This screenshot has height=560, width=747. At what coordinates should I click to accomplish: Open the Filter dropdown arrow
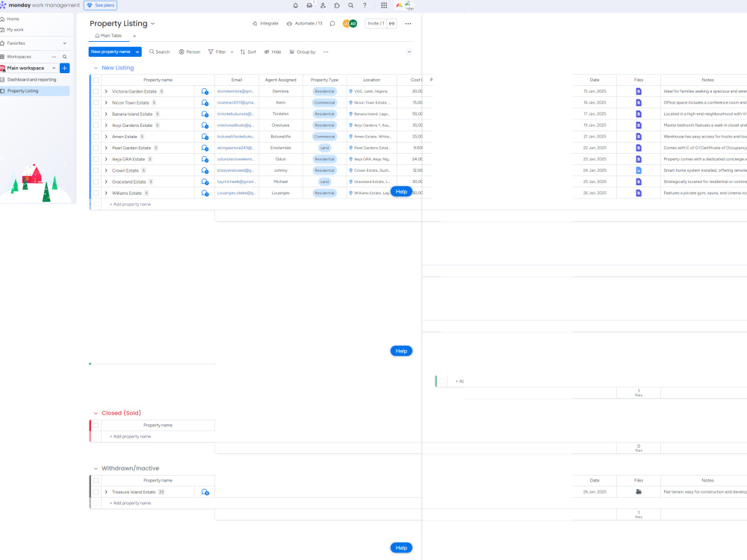pyautogui.click(x=232, y=52)
